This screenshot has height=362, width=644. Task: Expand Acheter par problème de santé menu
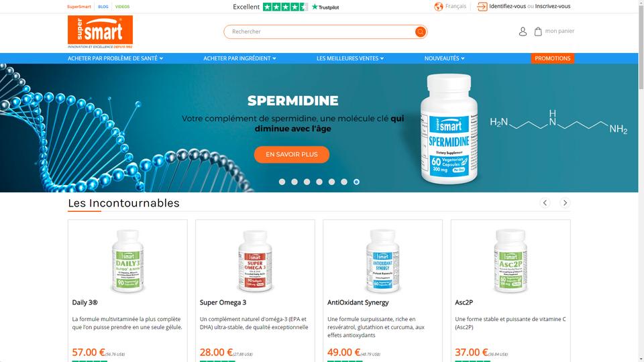coord(115,58)
